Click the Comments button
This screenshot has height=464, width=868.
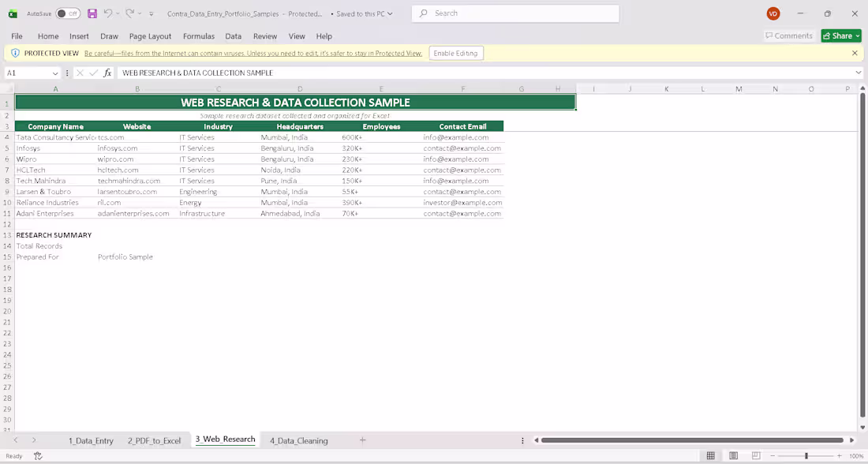point(789,36)
